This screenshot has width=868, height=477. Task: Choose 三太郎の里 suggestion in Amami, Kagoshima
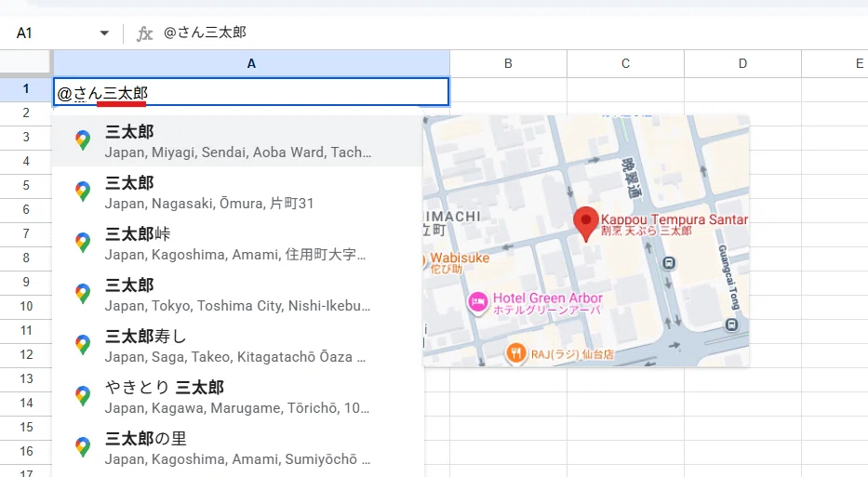(238, 447)
